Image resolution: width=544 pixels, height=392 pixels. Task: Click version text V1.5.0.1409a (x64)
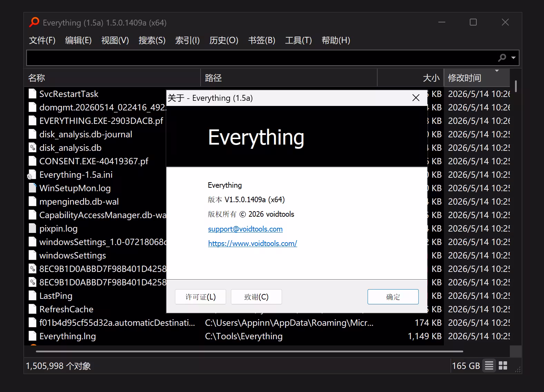point(255,200)
